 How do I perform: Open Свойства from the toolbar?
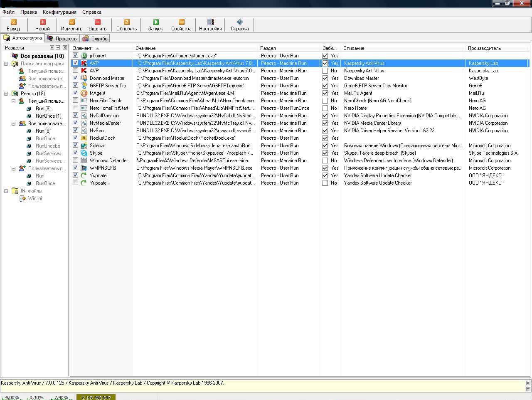click(x=181, y=25)
